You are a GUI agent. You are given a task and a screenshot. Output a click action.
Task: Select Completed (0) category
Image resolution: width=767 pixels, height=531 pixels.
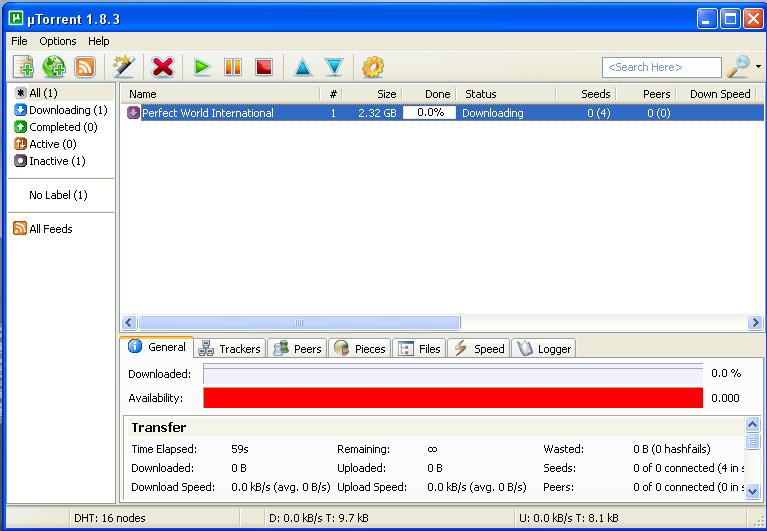click(56, 127)
